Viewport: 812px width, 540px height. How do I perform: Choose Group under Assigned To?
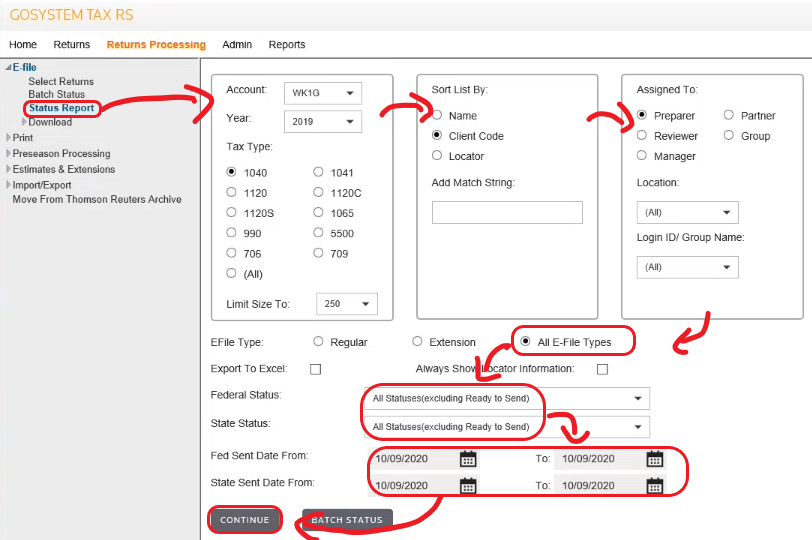coord(729,135)
